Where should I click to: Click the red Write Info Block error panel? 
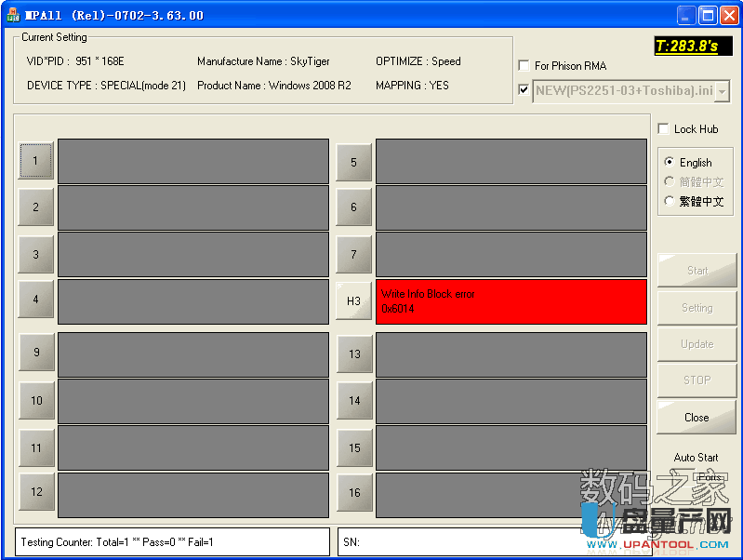(x=511, y=301)
